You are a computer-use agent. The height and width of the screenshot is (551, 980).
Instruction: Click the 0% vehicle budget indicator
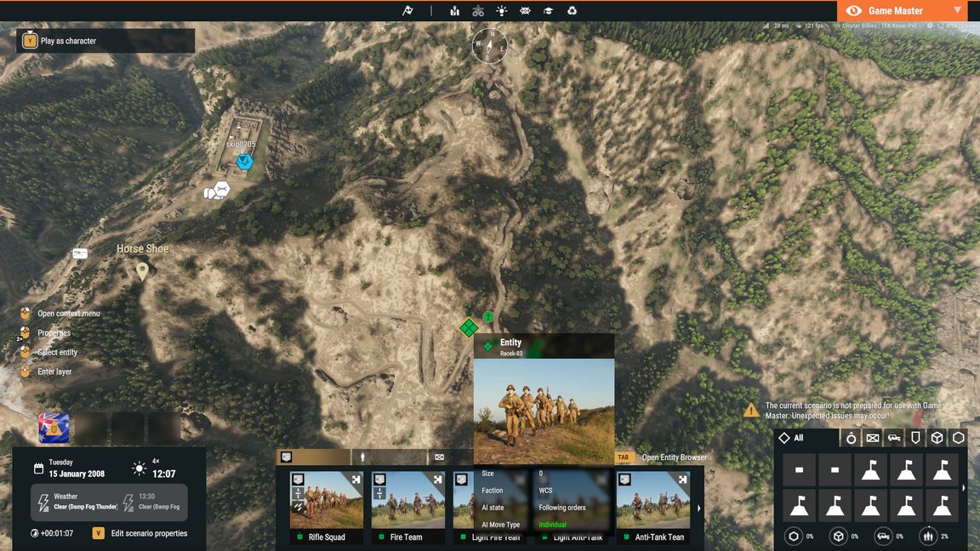click(x=891, y=536)
